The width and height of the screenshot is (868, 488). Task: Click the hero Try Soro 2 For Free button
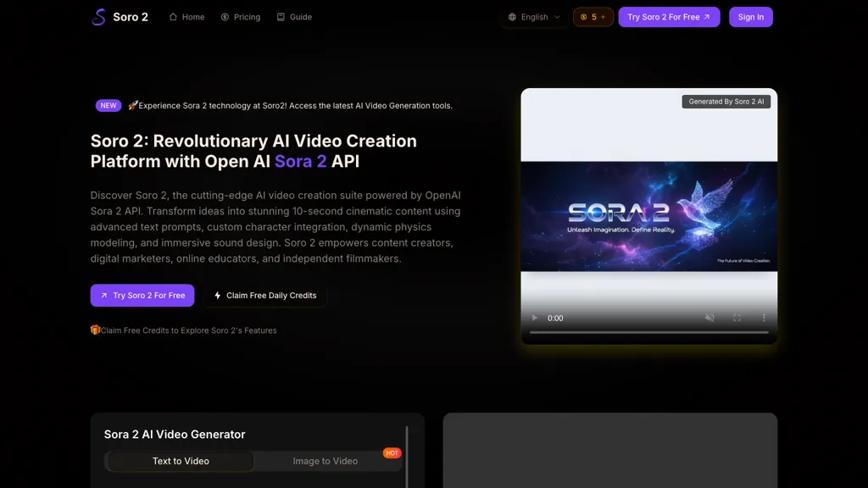(x=142, y=296)
